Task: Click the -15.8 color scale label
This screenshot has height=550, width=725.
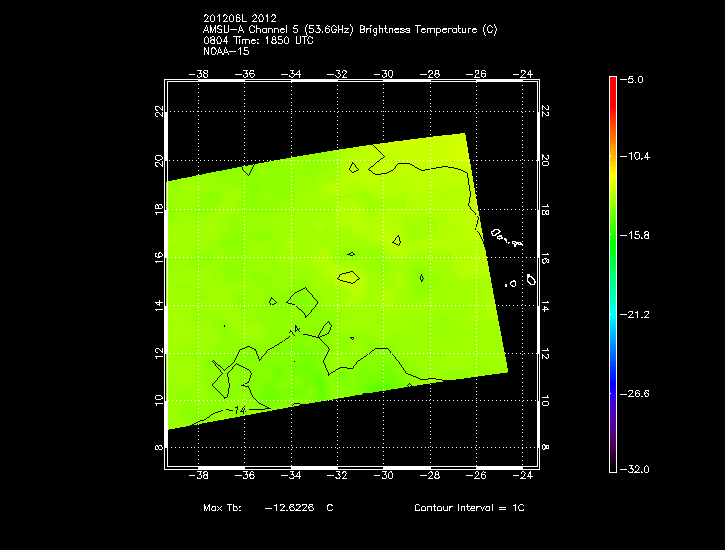Action: [x=638, y=236]
